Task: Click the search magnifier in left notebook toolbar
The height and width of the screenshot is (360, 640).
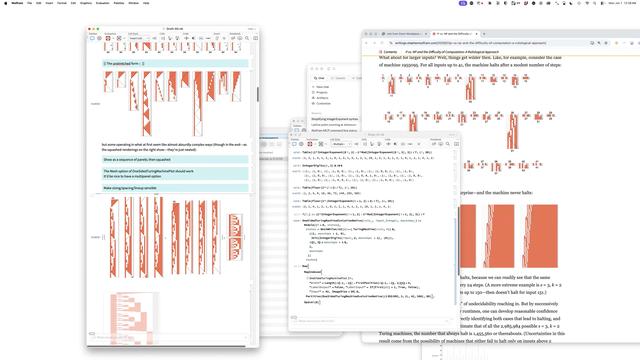Action: [247, 38]
